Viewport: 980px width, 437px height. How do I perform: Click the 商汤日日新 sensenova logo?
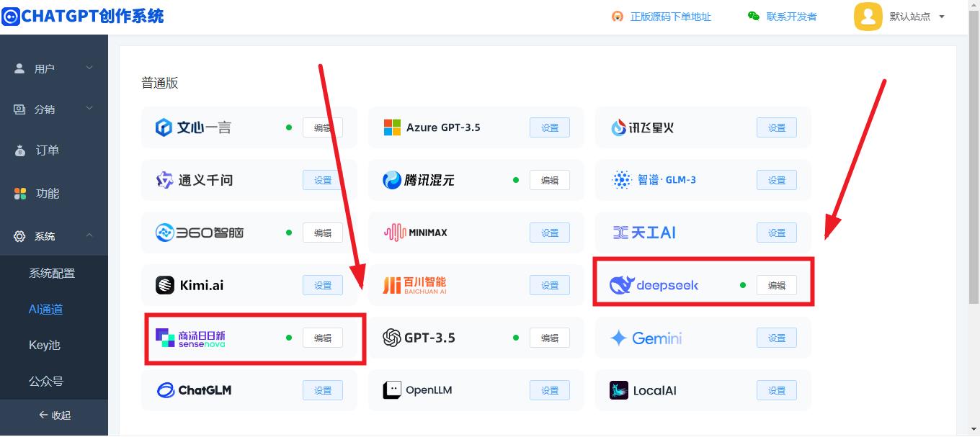pyautogui.click(x=190, y=338)
